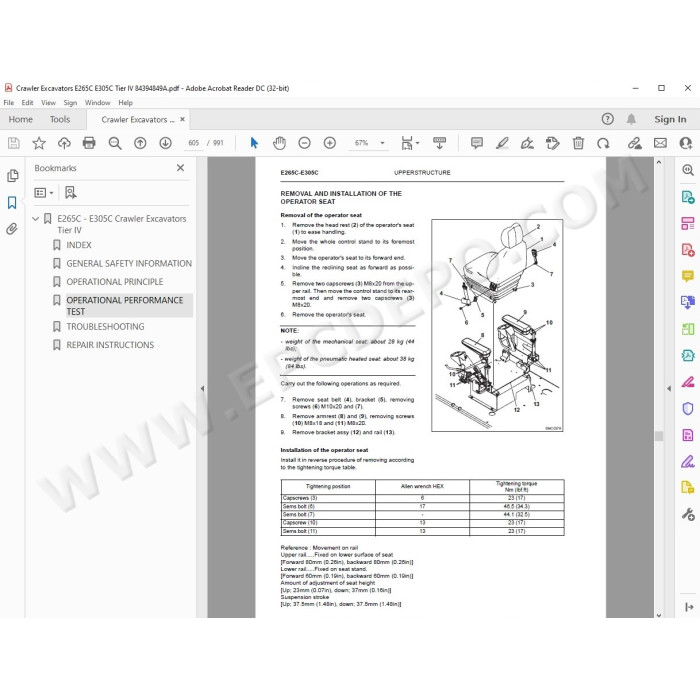700x700 pixels.
Task: Open Export PDF tool in sidebar
Action: [x=688, y=196]
